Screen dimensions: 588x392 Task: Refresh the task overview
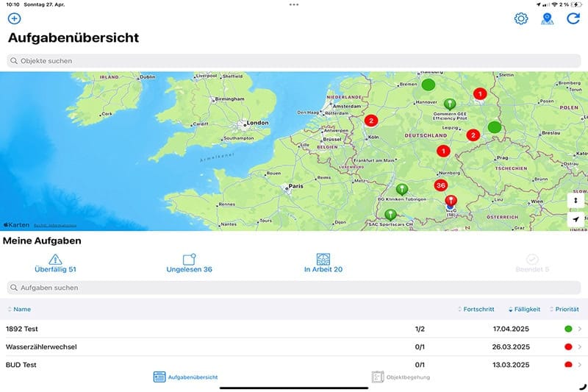(573, 18)
